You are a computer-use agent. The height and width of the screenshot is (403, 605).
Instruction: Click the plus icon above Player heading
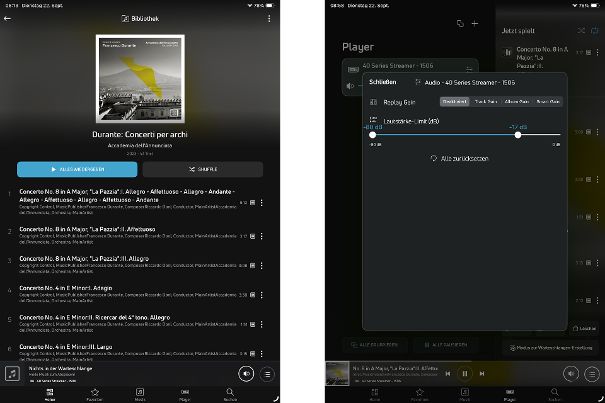[475, 24]
